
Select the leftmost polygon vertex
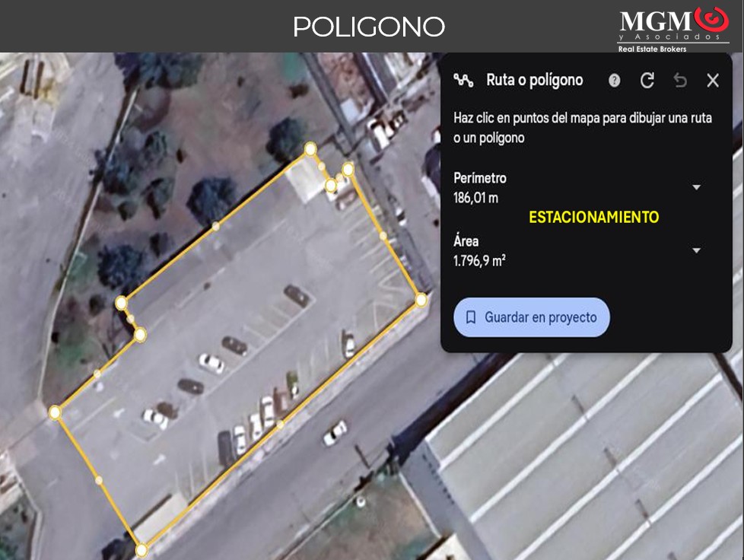pos(55,412)
